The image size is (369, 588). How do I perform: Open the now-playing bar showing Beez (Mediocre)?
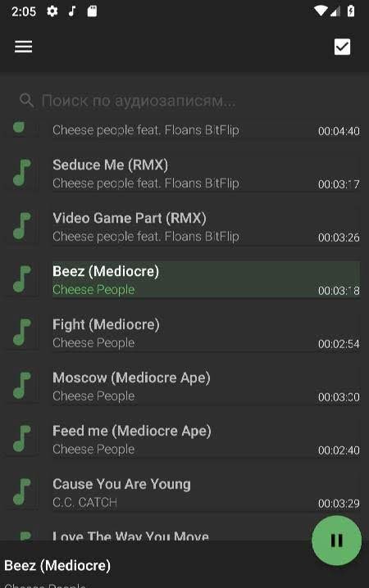coord(184,564)
